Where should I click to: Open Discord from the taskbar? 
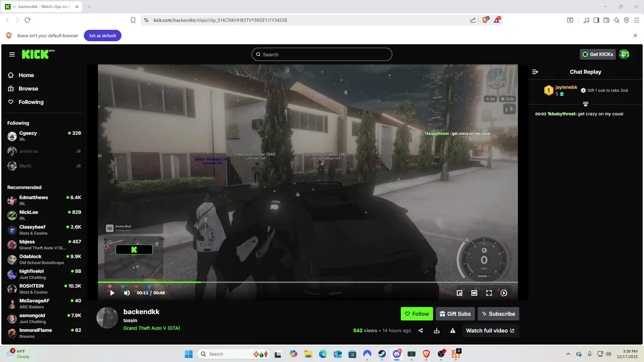click(x=397, y=354)
